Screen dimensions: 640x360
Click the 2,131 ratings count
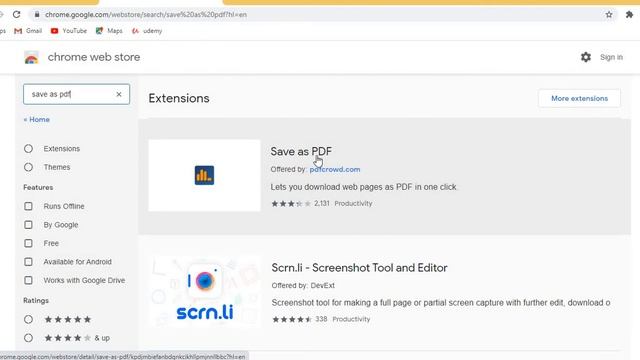322,203
